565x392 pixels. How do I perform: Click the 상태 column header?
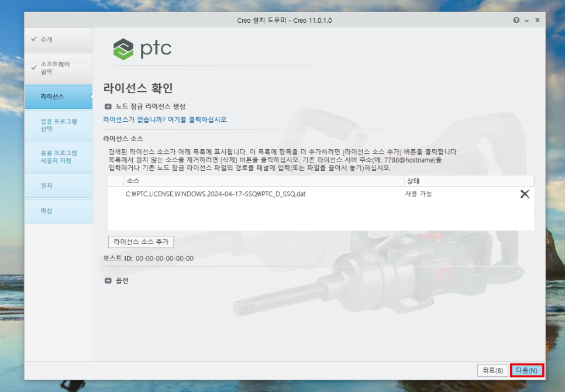click(x=469, y=181)
